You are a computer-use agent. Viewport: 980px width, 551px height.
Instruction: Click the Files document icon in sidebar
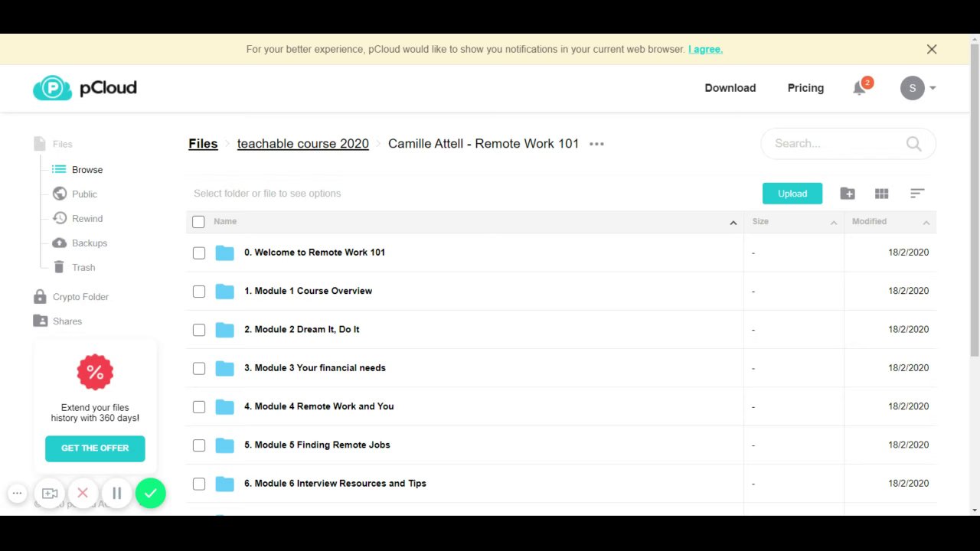click(x=40, y=144)
